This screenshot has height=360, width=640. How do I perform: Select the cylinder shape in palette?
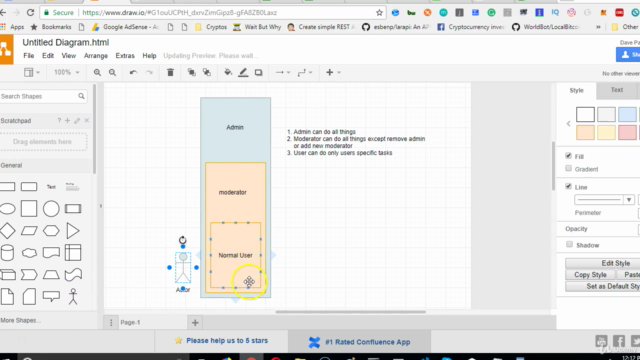click(x=7, y=253)
